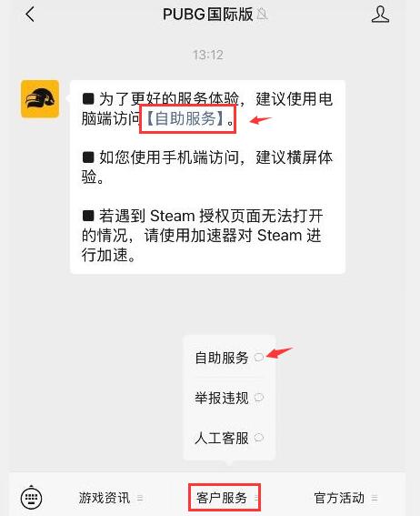This screenshot has height=516, width=420.
Task: Tap the menu lines icon beside 游戏资讯
Action: 140,498
